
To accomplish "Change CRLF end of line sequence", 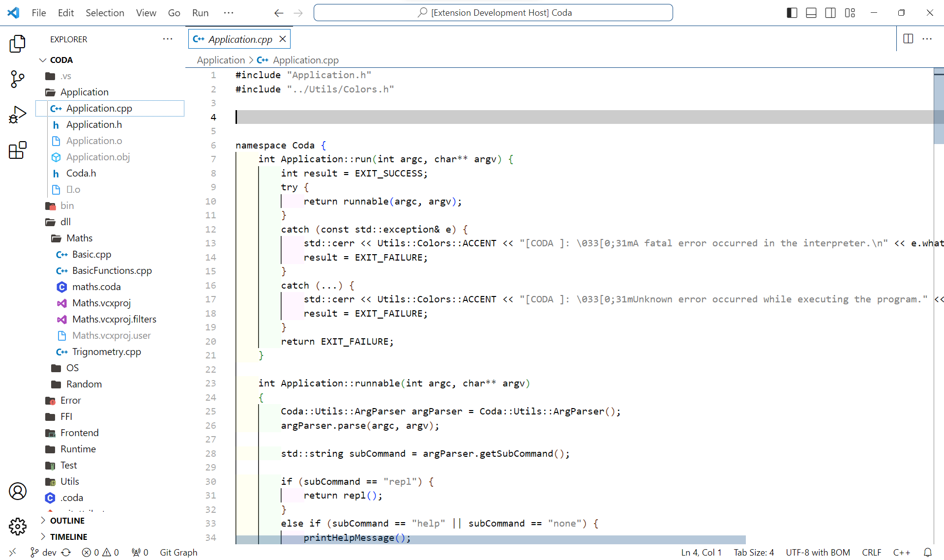I will pos(871,553).
